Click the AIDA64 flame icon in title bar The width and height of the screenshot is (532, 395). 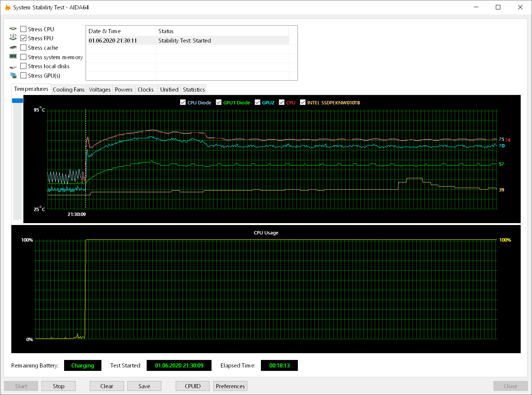coord(8,7)
